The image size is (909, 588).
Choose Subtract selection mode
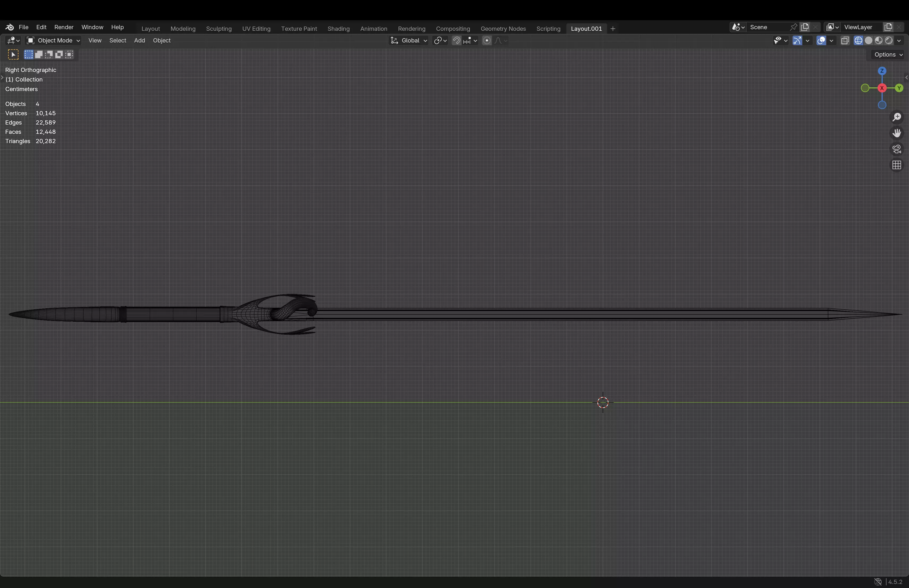49,54
